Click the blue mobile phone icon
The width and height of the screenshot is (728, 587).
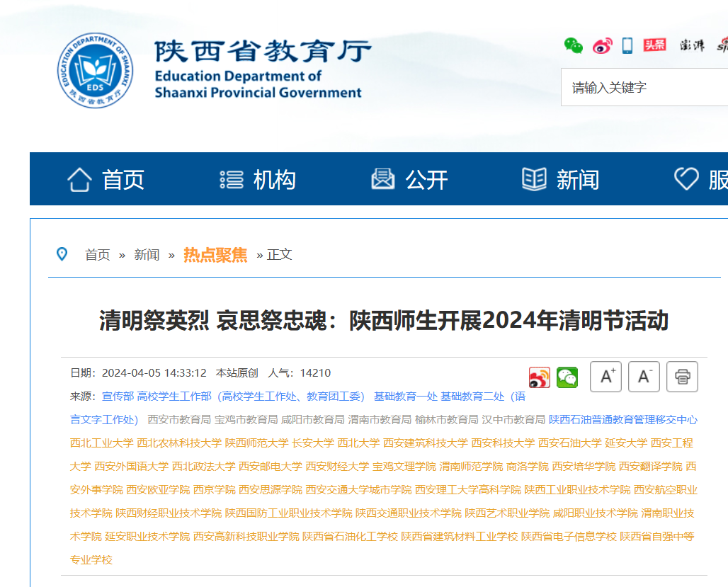[627, 45]
